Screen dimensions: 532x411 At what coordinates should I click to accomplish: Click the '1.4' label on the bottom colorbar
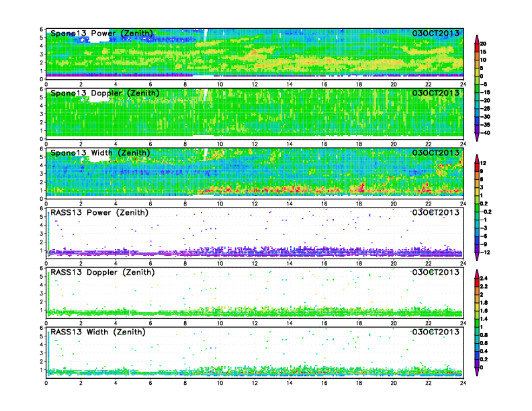pyautogui.click(x=484, y=319)
